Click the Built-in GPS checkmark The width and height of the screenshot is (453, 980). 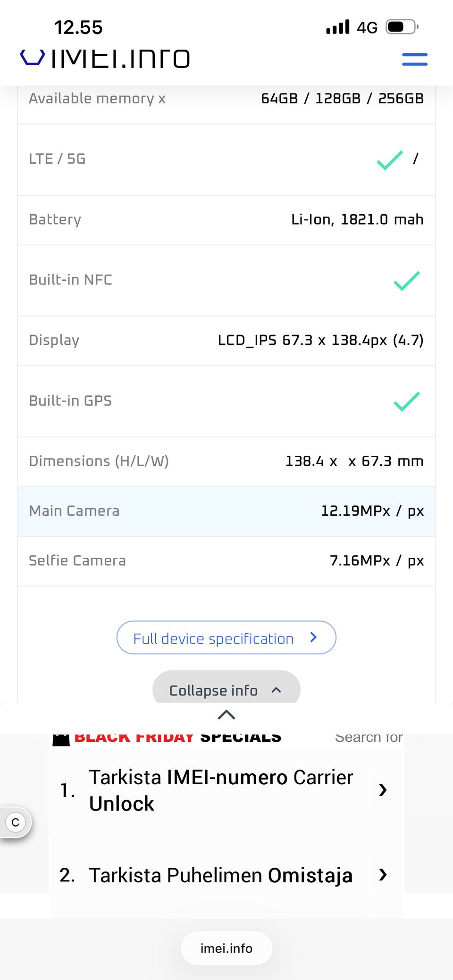[x=406, y=402]
